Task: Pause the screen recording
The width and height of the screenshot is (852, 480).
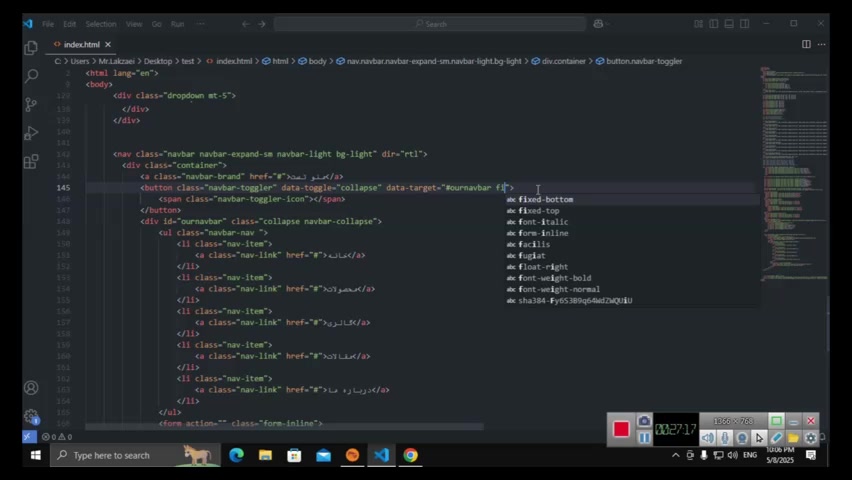Action: click(x=644, y=438)
